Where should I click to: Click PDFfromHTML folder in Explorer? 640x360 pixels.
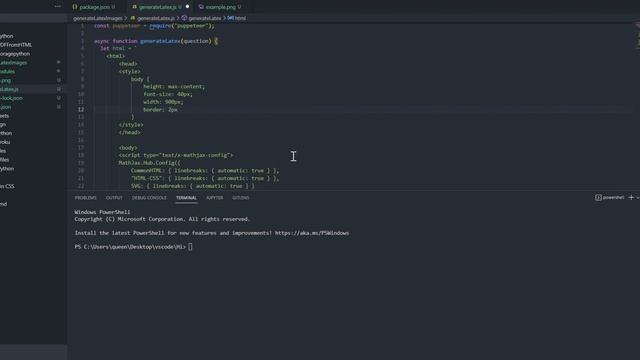16,45
